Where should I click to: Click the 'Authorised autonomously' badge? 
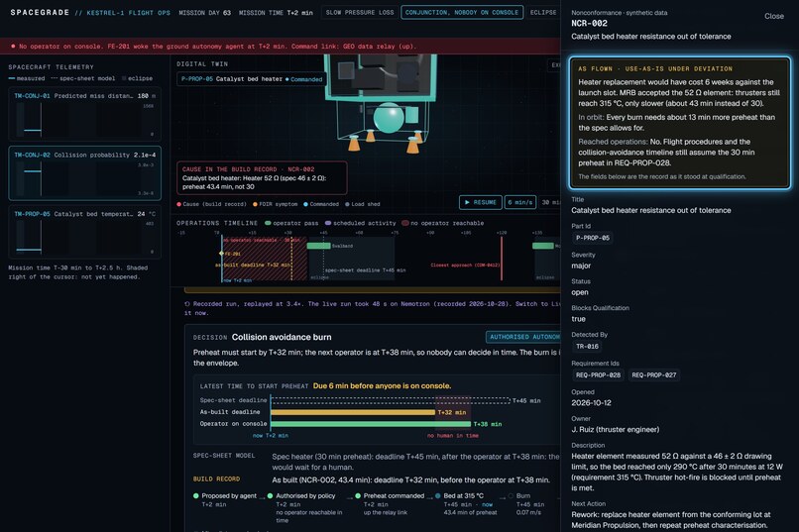pos(522,337)
